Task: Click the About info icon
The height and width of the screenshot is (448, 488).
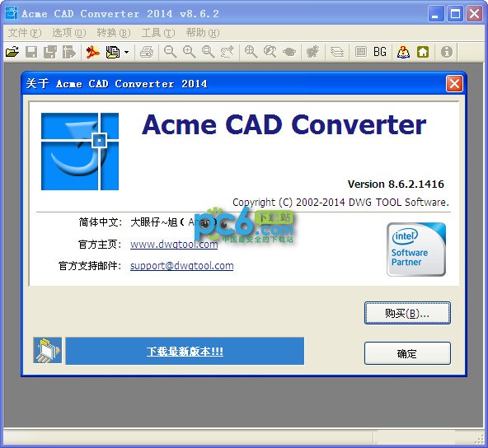Action: [x=447, y=52]
